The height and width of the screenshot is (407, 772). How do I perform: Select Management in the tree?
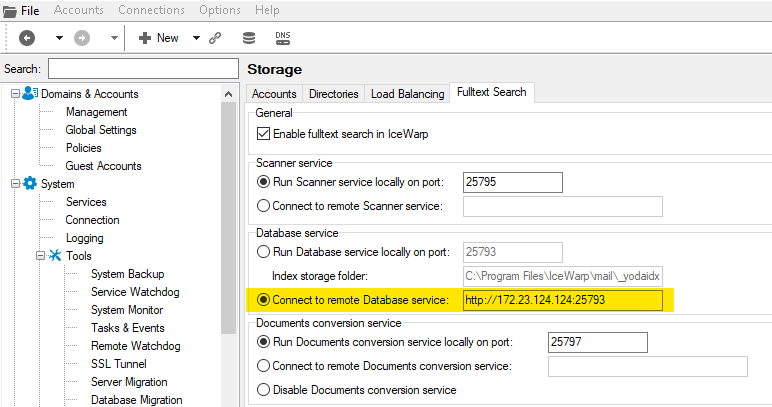click(x=96, y=112)
